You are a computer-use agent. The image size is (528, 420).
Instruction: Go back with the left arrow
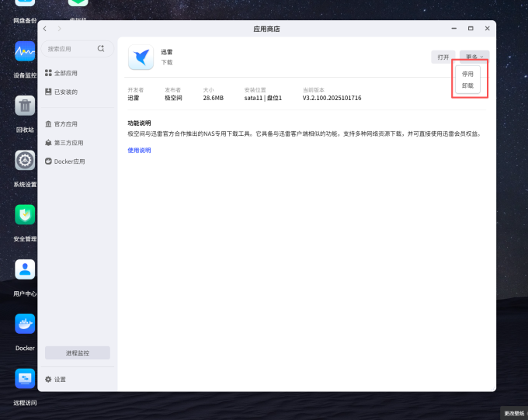(x=45, y=29)
